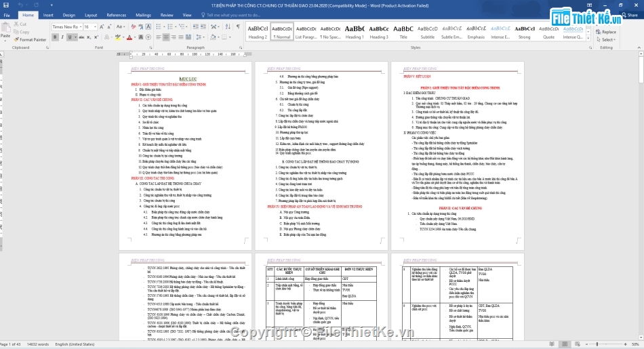
Task: Expand the Bullets list dropdown arrow
Action: pos(163,26)
